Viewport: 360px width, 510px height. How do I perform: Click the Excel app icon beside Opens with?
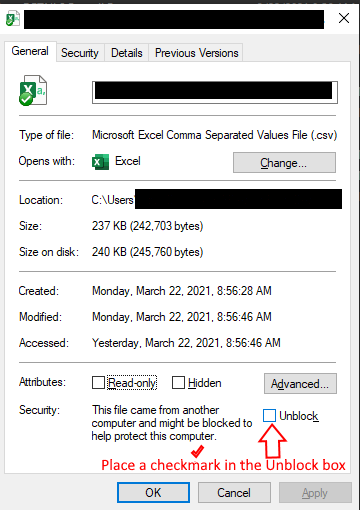100,162
